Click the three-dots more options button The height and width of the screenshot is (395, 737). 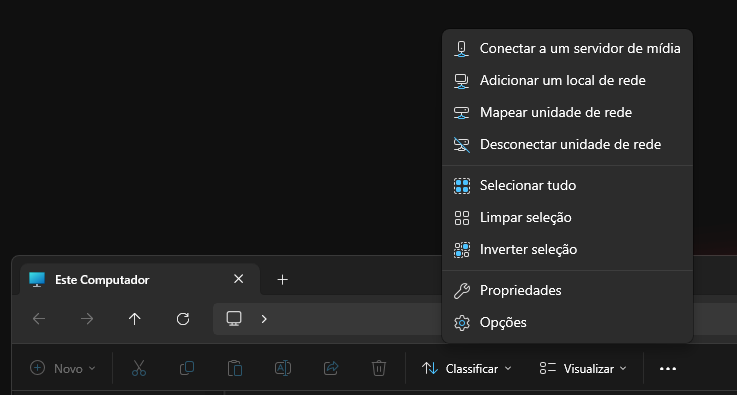point(668,369)
